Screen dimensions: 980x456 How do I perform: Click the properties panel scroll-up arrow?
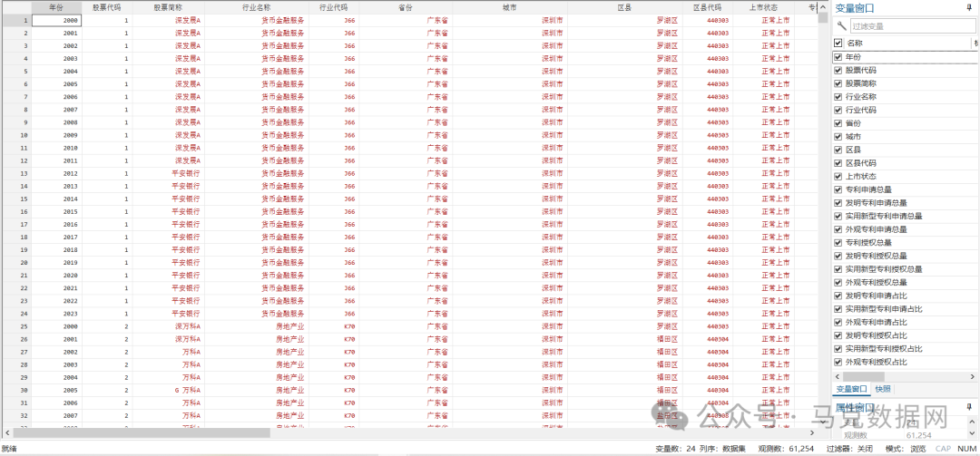[x=973, y=420]
